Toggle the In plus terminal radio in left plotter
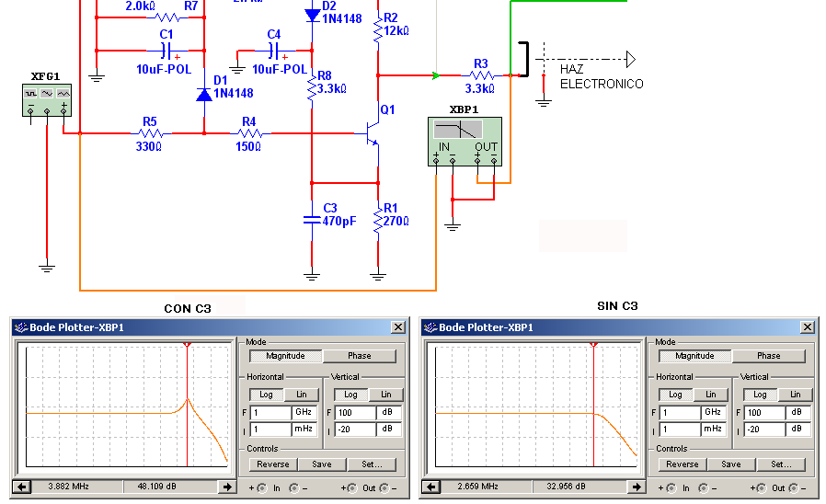Image resolution: width=826 pixels, height=504 pixels. pyautogui.click(x=262, y=488)
